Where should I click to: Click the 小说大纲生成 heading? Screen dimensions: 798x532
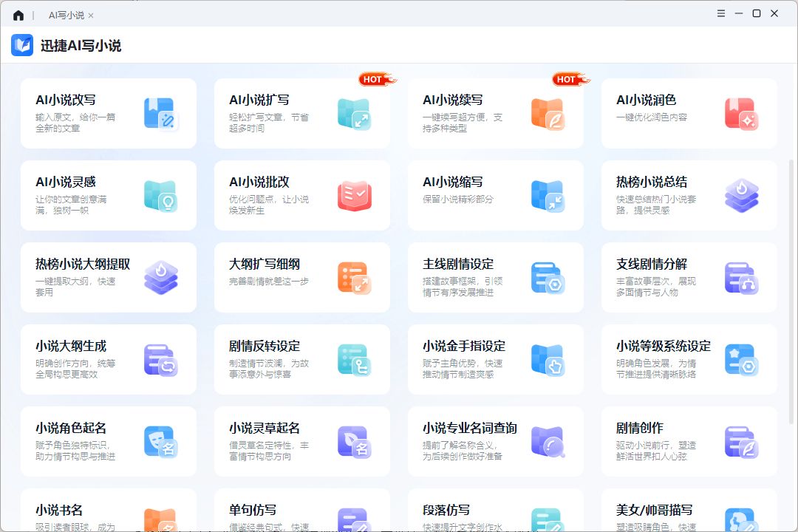(x=71, y=346)
